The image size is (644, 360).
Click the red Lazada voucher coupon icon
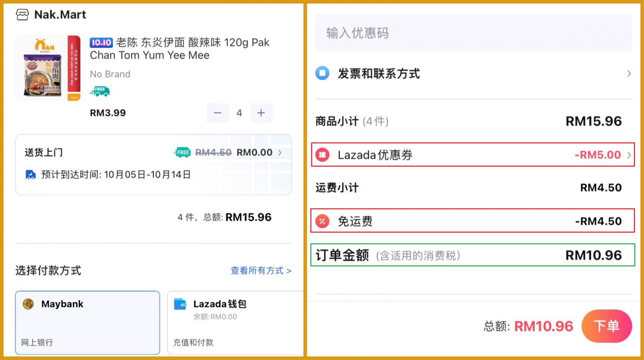322,155
